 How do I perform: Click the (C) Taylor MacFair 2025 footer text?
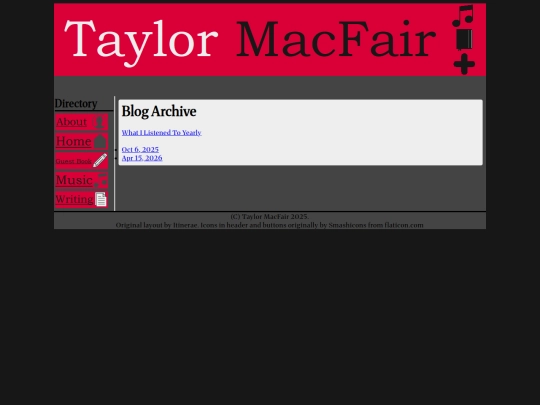click(x=270, y=217)
